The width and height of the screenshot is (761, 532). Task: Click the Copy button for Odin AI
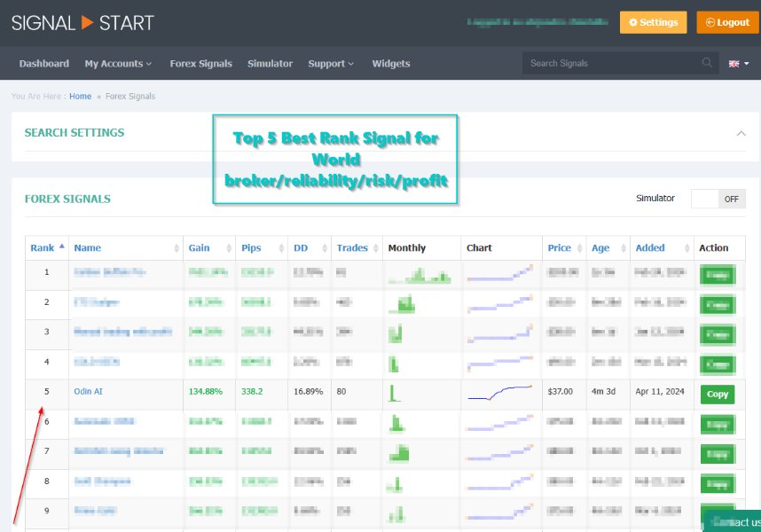click(717, 394)
